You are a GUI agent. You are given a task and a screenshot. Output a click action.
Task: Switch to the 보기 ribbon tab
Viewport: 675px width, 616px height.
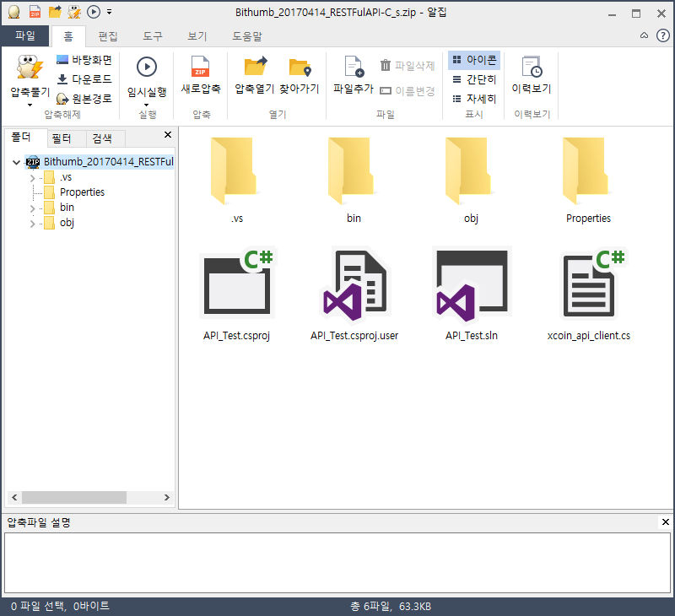(197, 36)
